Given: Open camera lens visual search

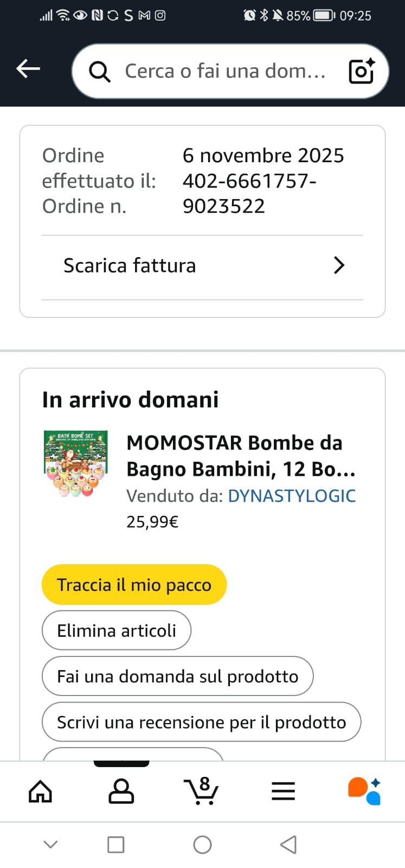Looking at the screenshot, I should (x=362, y=71).
